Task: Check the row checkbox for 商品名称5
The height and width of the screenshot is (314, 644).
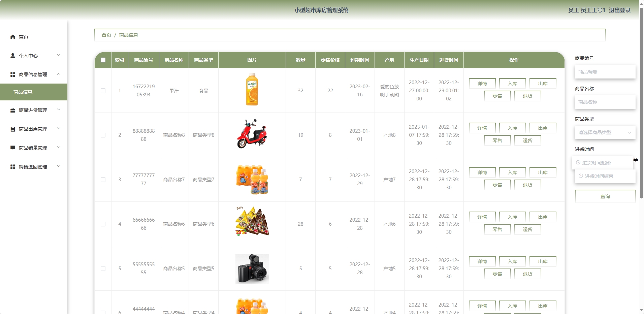Action: [103, 269]
